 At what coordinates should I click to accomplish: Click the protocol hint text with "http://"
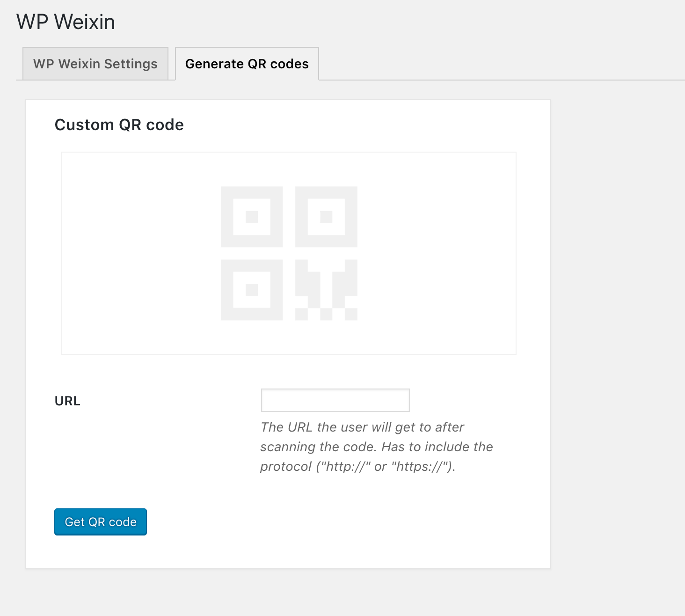pyautogui.click(x=357, y=467)
